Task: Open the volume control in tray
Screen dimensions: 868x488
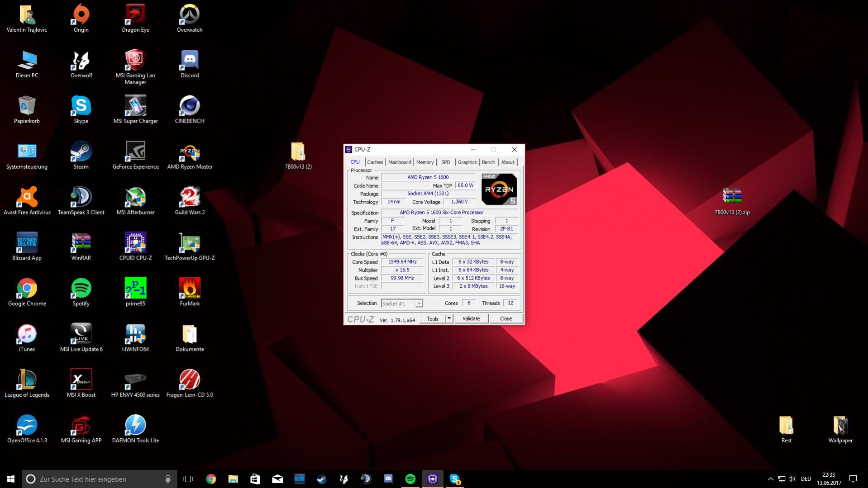Action: pos(792,479)
